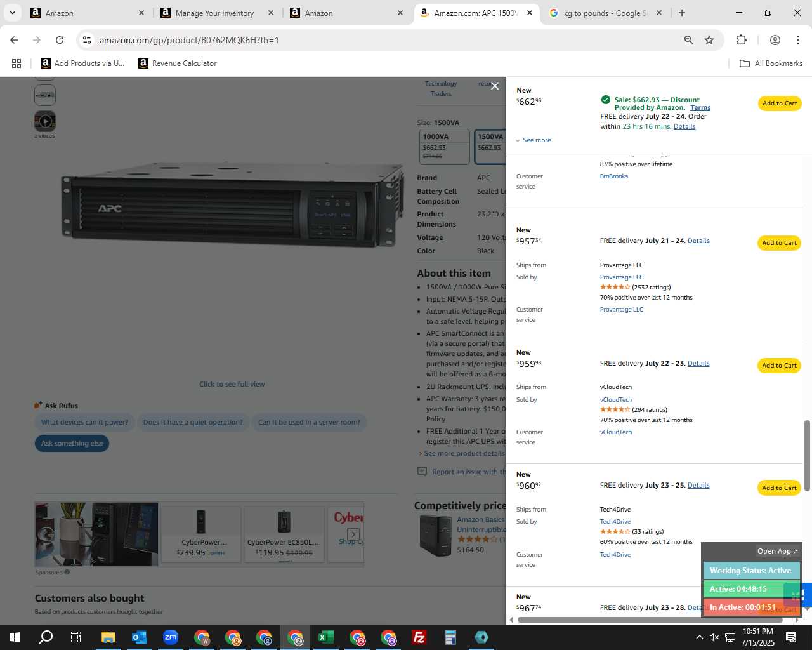Click the main APC UPS product image
812x650 pixels.
[232, 204]
